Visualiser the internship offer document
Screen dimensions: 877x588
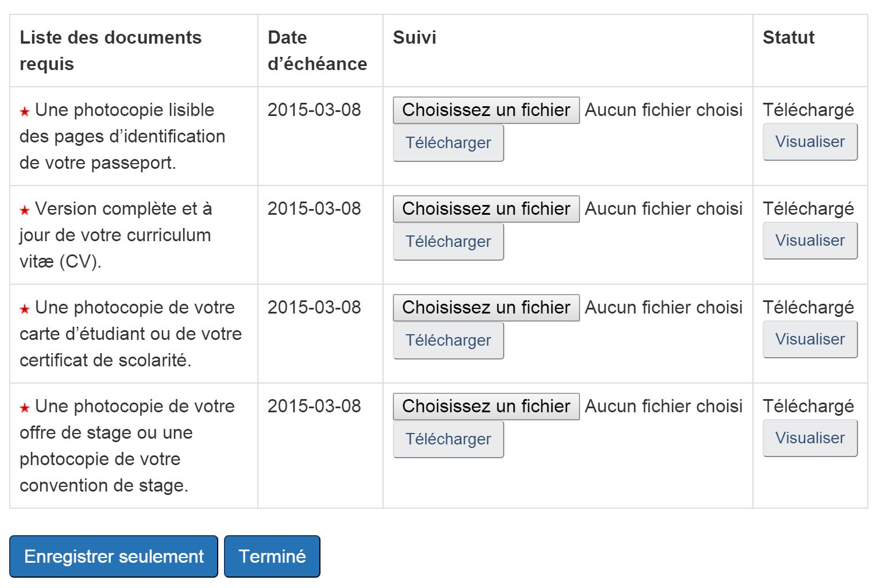tap(810, 438)
